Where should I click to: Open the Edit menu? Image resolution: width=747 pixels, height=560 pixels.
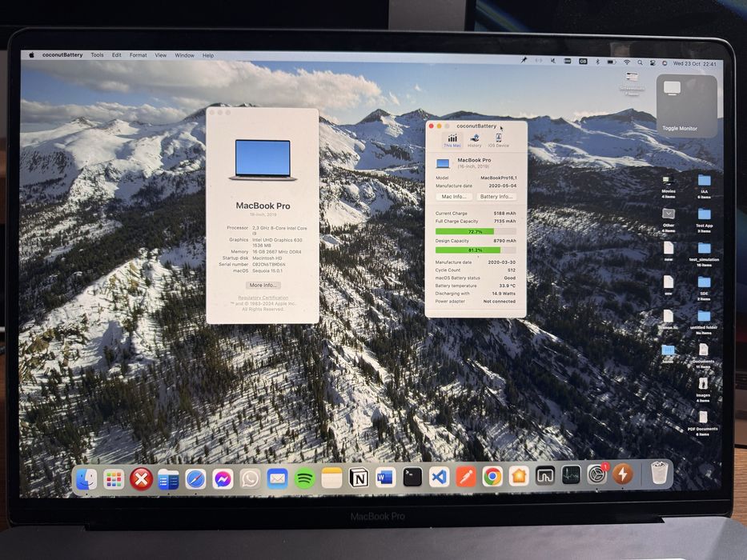point(117,54)
